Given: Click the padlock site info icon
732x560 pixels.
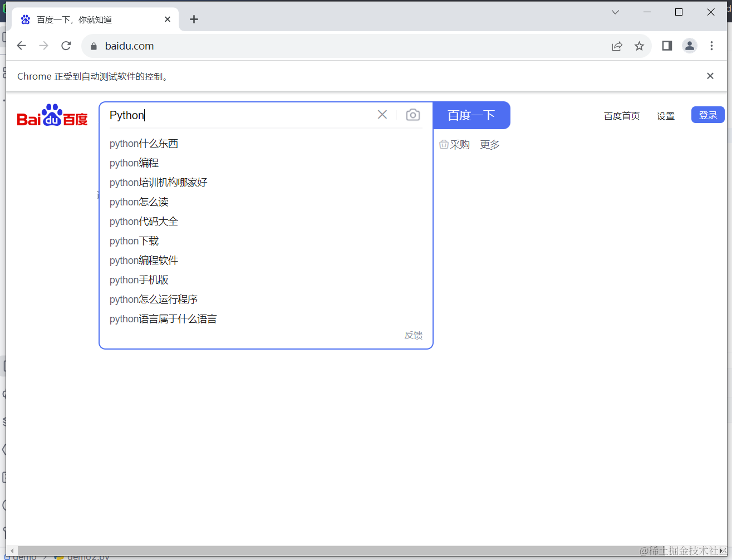Looking at the screenshot, I should [x=94, y=46].
